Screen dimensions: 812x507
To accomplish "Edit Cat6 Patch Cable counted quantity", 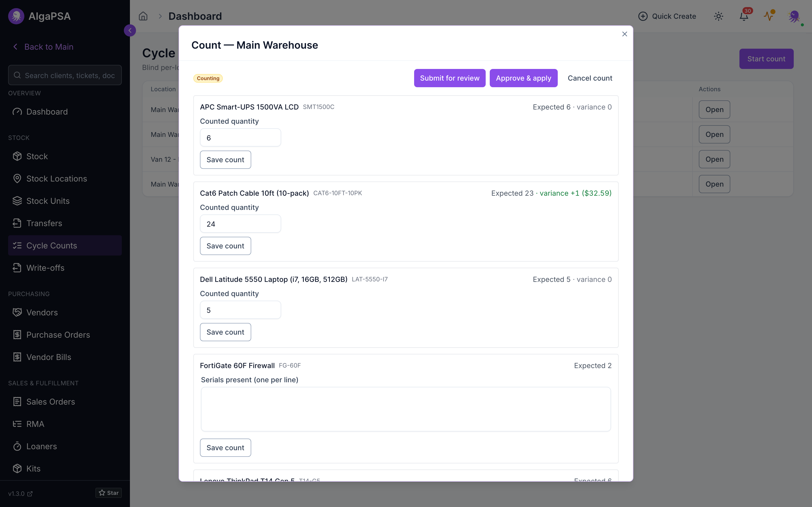I will click(x=240, y=224).
